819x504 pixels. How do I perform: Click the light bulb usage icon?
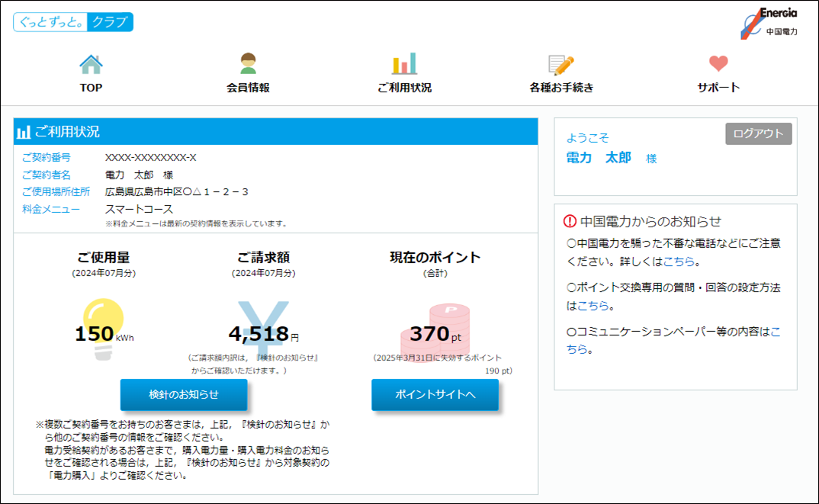104,329
